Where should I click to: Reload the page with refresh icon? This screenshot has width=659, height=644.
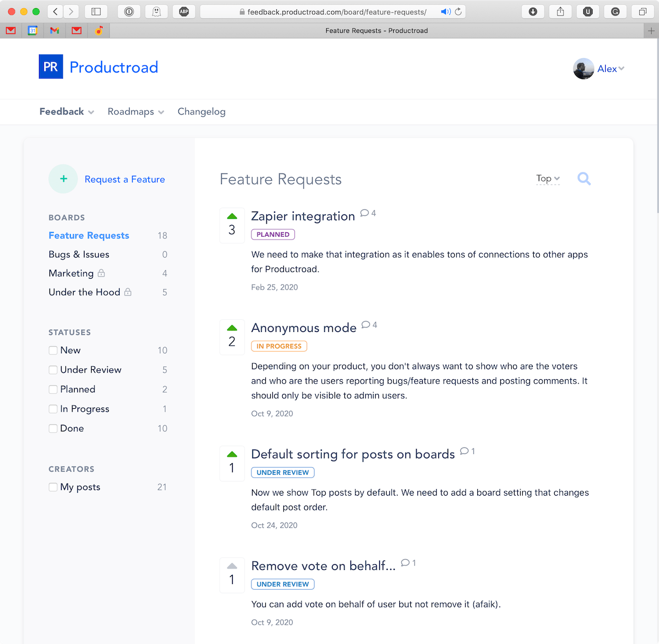pyautogui.click(x=459, y=12)
